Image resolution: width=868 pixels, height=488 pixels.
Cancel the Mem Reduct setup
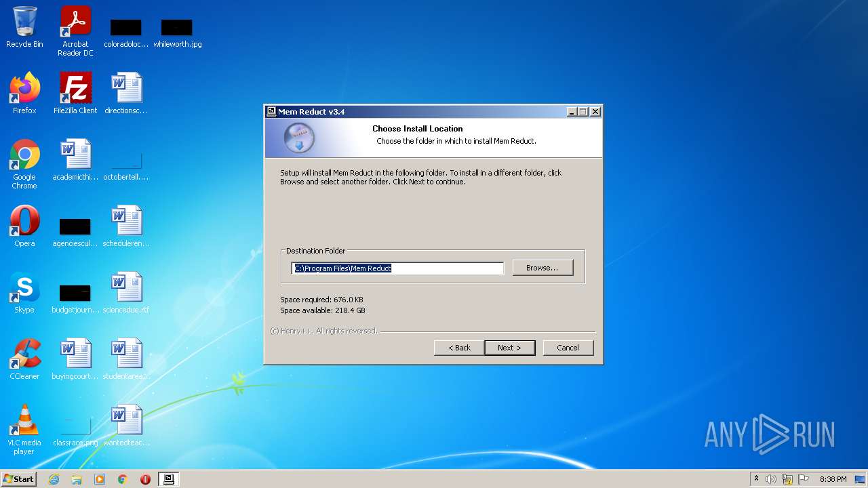point(568,348)
